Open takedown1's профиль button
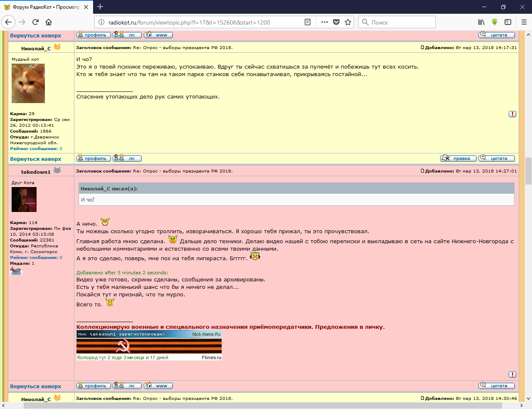This screenshot has height=409, width=532. point(94,386)
